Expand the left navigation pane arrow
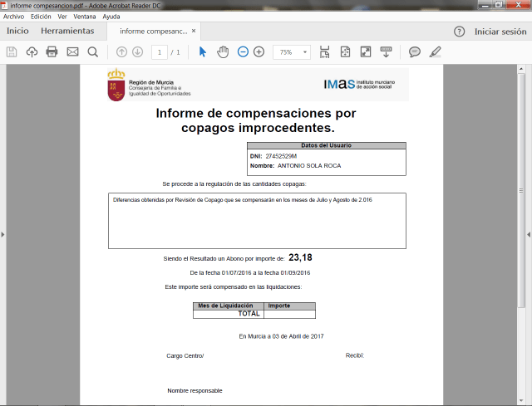Image resolution: width=532 pixels, height=406 pixels. click(2, 234)
